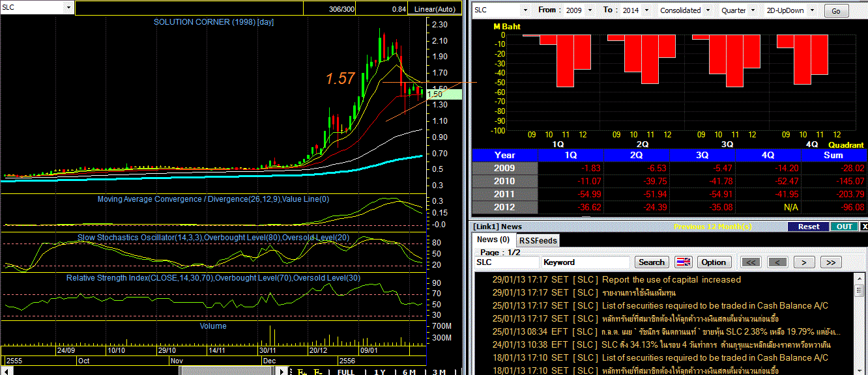The height and width of the screenshot is (375, 868).
Task: Set chart range to 6M
Action: coord(409,371)
